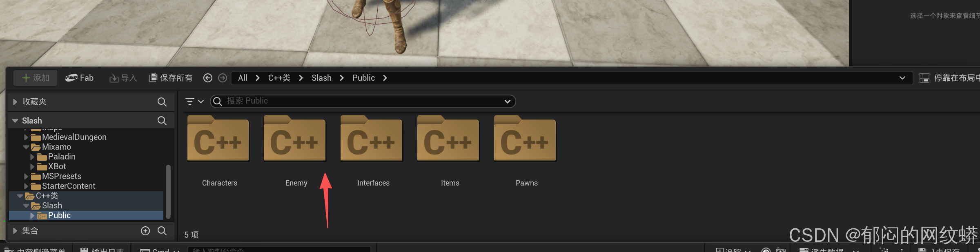980x252 pixels.
Task: Expand the MedievalDungeon tree node
Action: pos(26,137)
